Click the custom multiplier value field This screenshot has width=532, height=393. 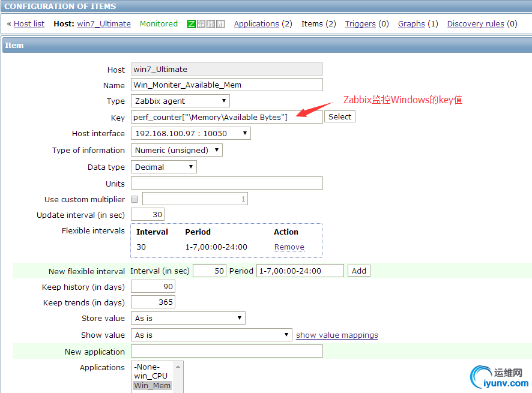(195, 199)
